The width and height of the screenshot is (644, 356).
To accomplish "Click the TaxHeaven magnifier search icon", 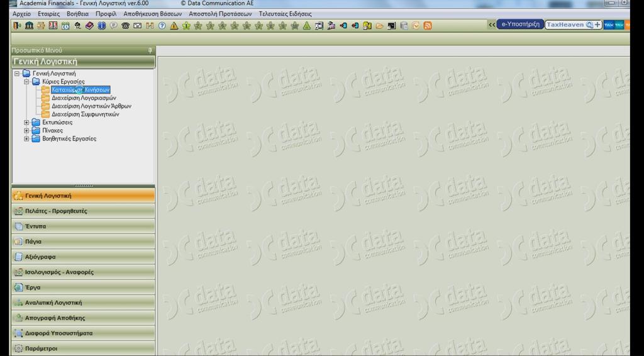I will tap(589, 25).
